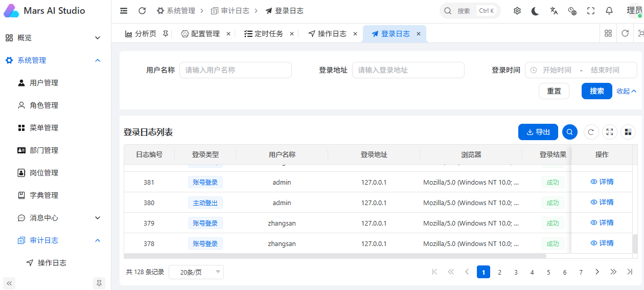Open the user avatar menu
This screenshot has width=644, height=290.
(x=635, y=11)
